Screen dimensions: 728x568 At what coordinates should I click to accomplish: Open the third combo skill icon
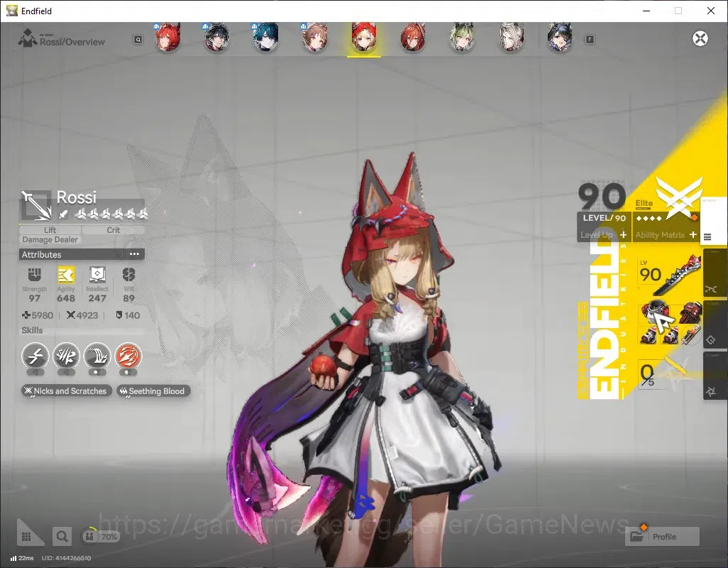97,356
